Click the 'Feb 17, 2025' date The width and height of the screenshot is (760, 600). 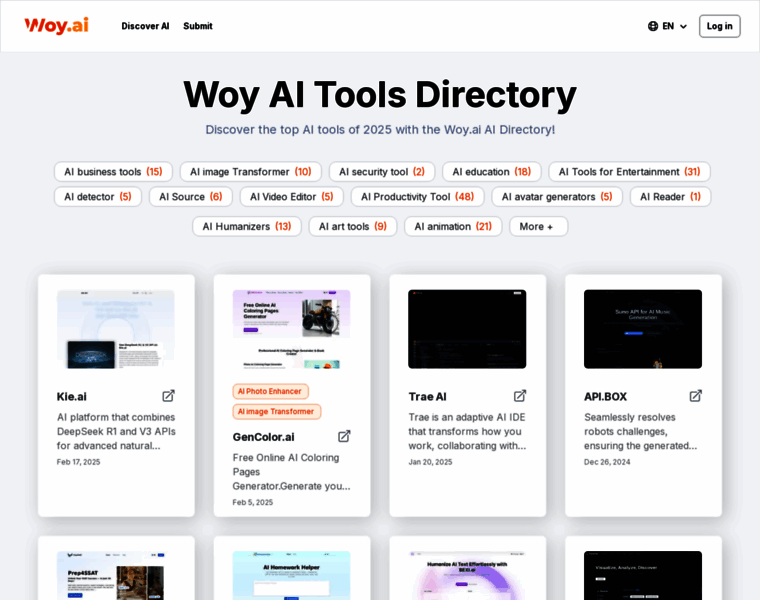tap(79, 462)
